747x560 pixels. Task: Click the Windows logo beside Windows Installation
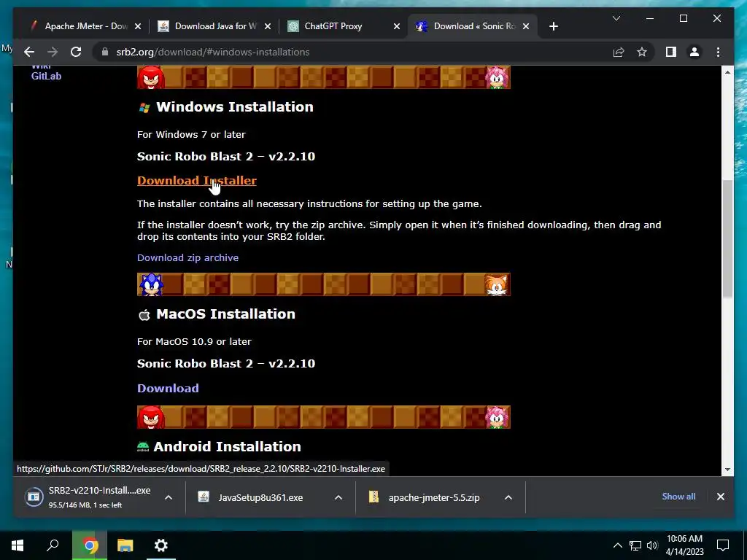[144, 108]
